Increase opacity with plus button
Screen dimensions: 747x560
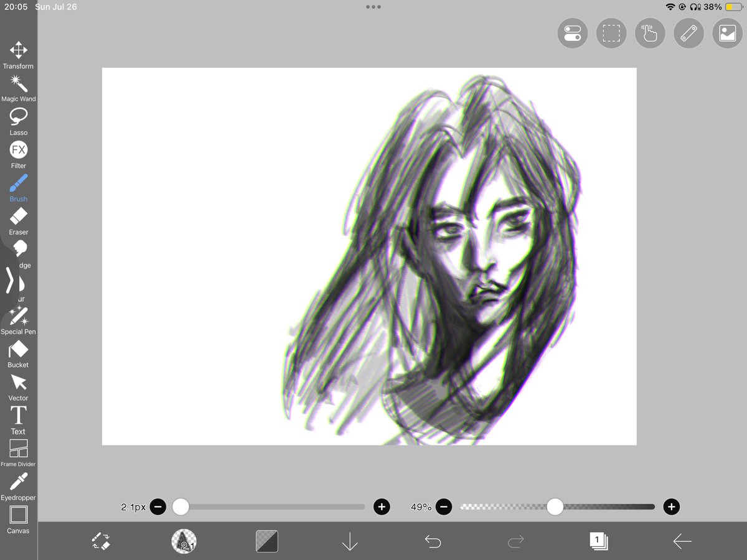click(x=671, y=507)
